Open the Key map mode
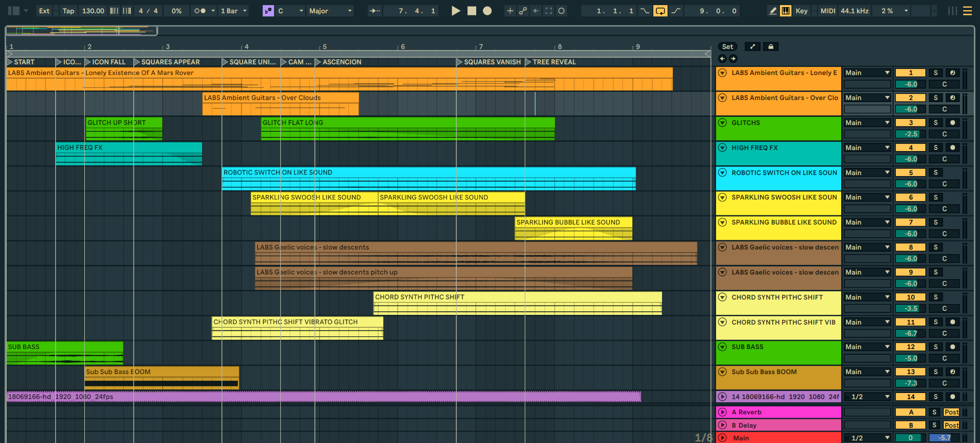Image resolution: width=980 pixels, height=443 pixels. coord(801,11)
